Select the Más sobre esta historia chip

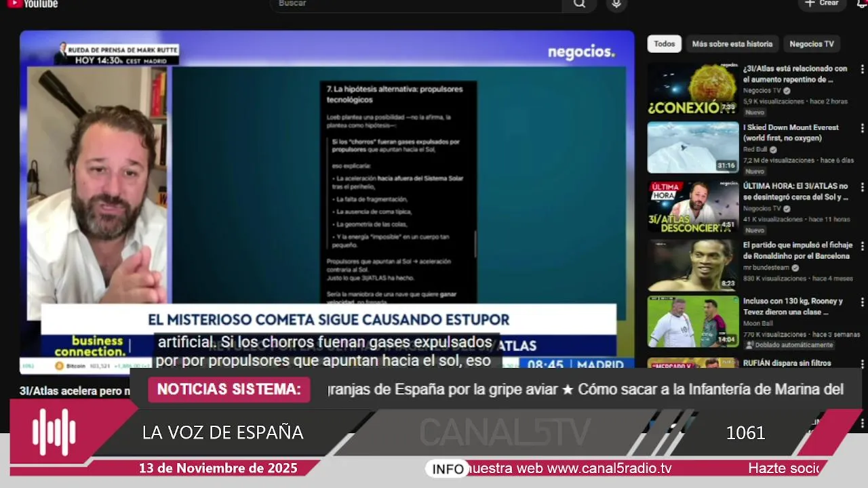732,44
